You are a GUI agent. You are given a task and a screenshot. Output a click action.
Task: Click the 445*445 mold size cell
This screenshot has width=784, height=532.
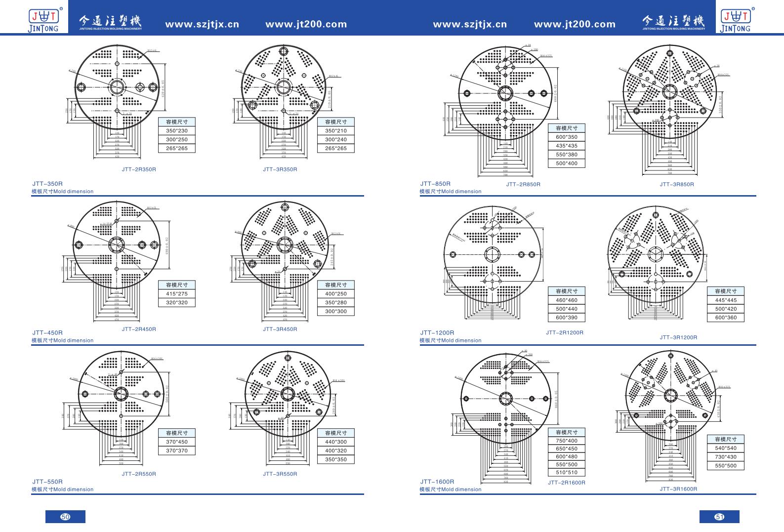coord(725,300)
